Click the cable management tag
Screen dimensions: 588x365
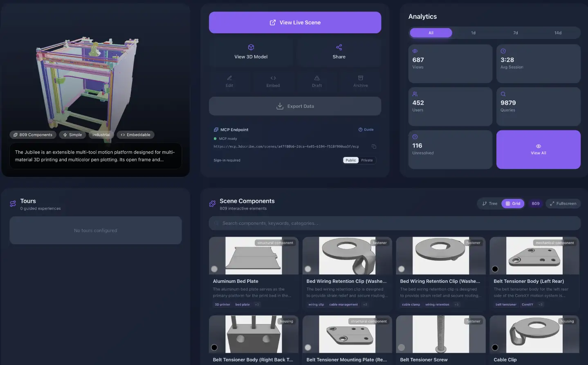343,305
